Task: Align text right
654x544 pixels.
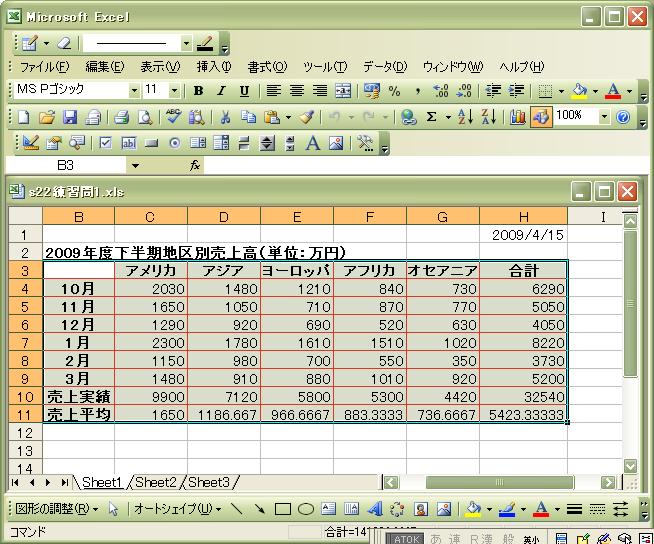Action: (320, 91)
